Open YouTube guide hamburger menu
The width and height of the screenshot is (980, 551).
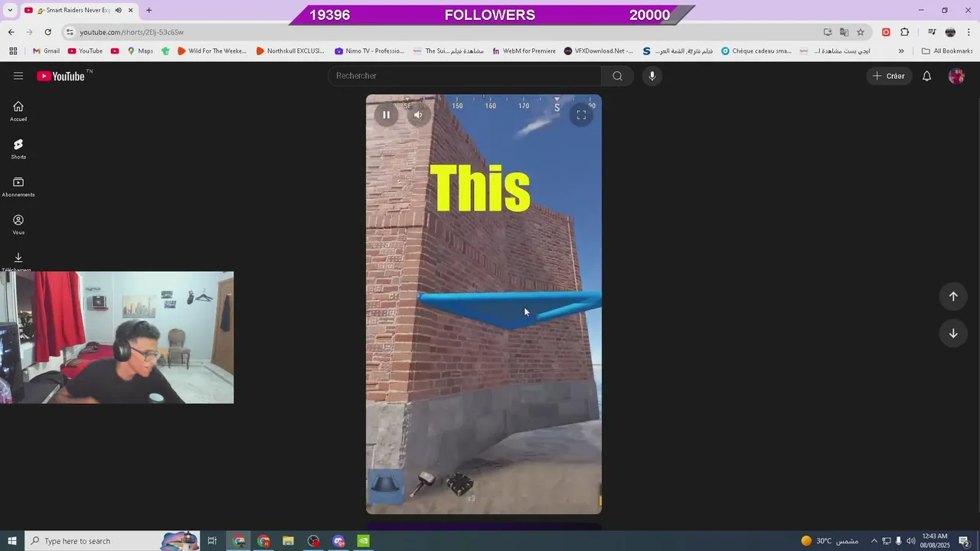coord(18,76)
